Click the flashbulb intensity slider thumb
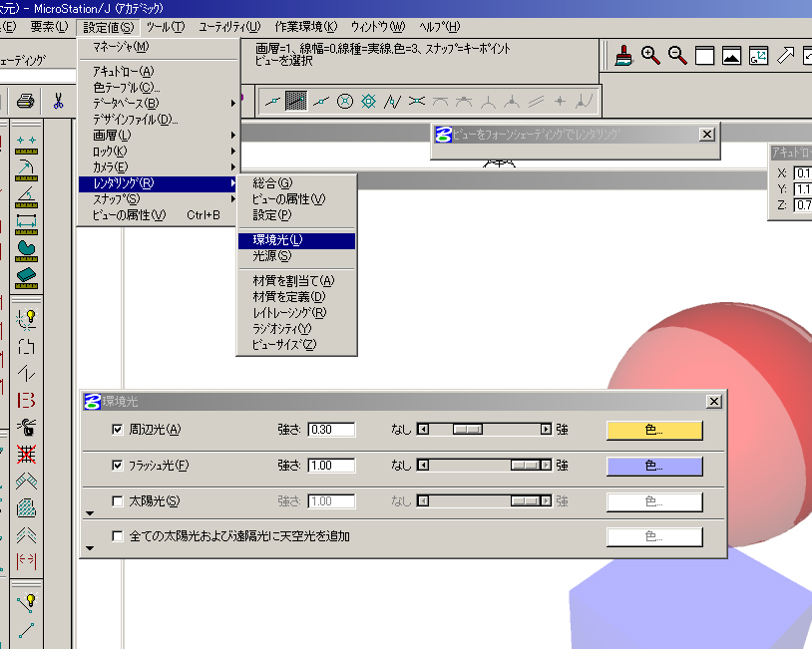Viewport: 812px width, 649px height. point(525,466)
